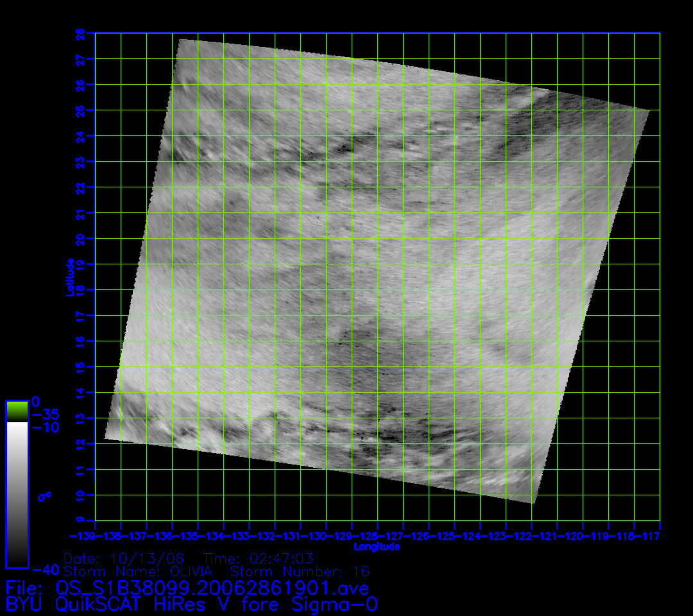Select the Longitude axis title
The width and height of the screenshot is (693, 616).
(377, 547)
